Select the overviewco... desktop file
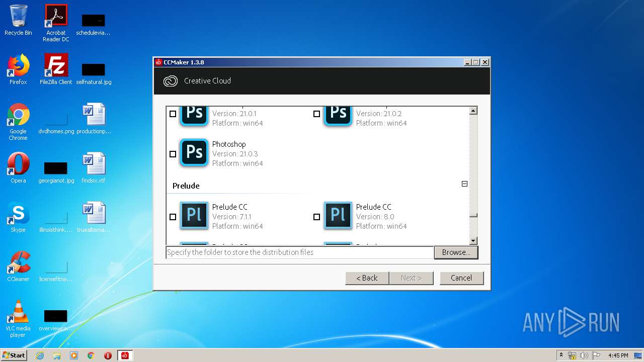644x362 pixels. point(56,320)
